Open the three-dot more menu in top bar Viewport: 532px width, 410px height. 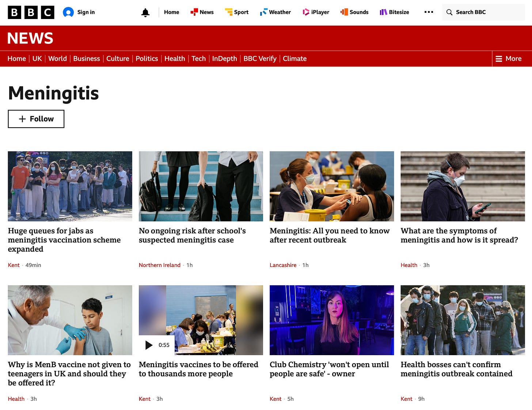click(x=429, y=12)
